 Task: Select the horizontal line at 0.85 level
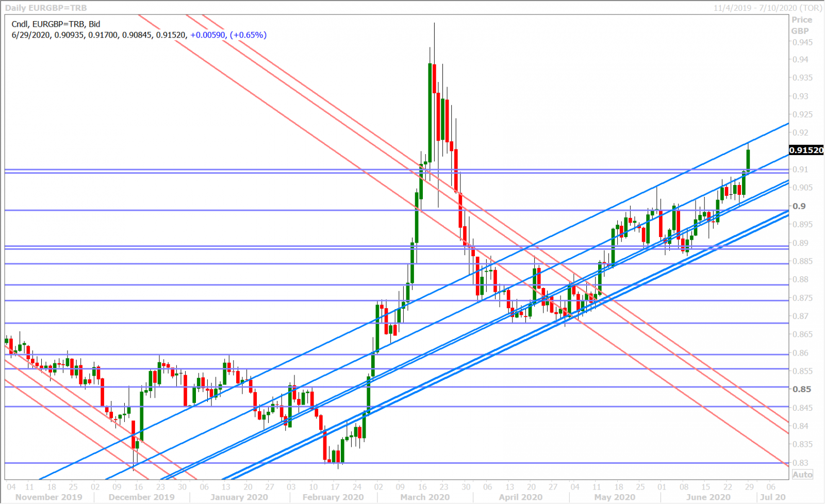point(397,387)
